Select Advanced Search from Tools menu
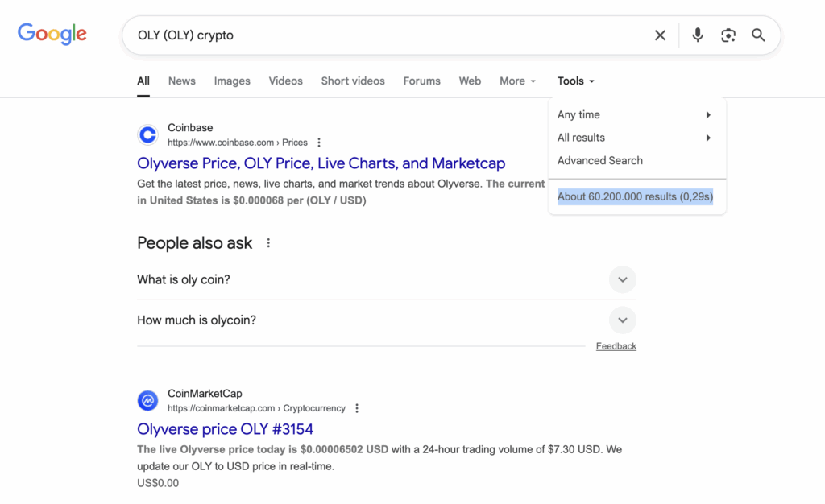 [600, 160]
